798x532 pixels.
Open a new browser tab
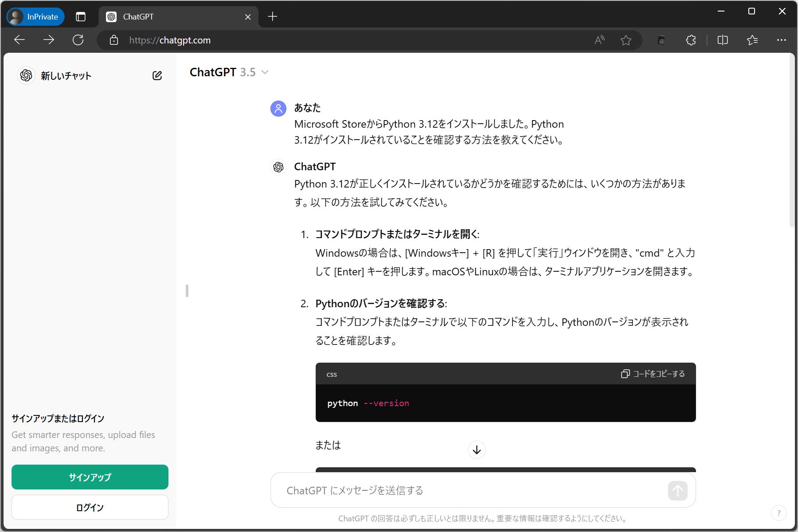pyautogui.click(x=273, y=17)
